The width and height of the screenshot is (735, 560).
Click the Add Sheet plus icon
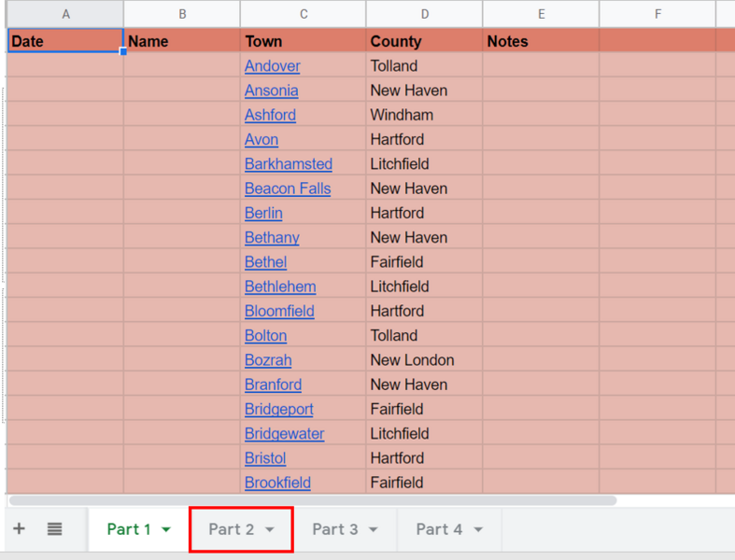(x=19, y=529)
